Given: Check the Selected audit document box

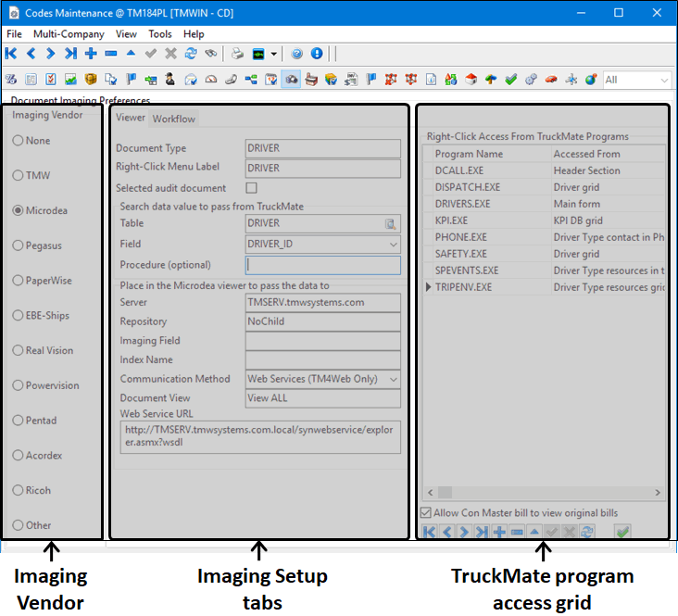Looking at the screenshot, I should [x=252, y=188].
